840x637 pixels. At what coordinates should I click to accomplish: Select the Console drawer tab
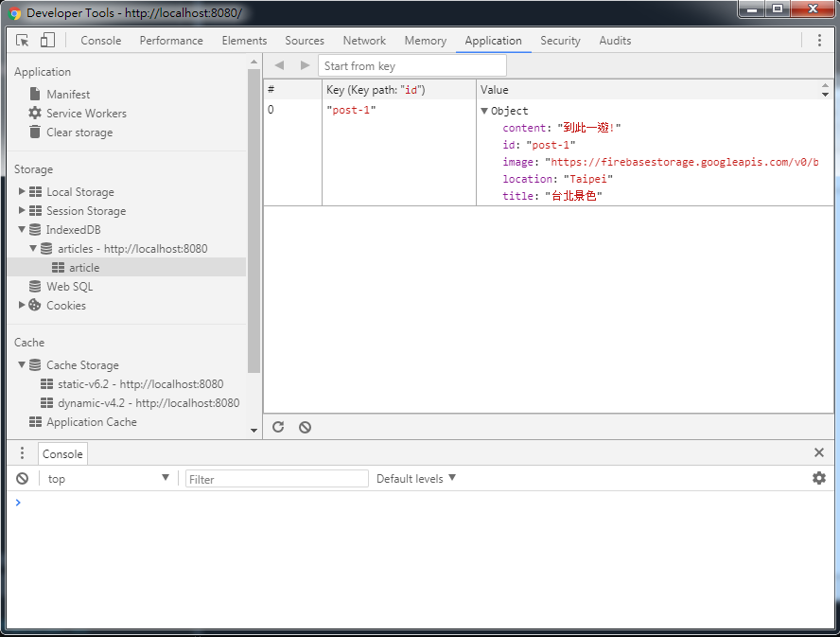(x=62, y=453)
